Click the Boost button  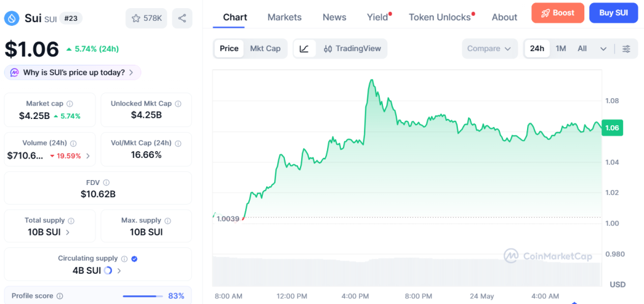tap(558, 13)
